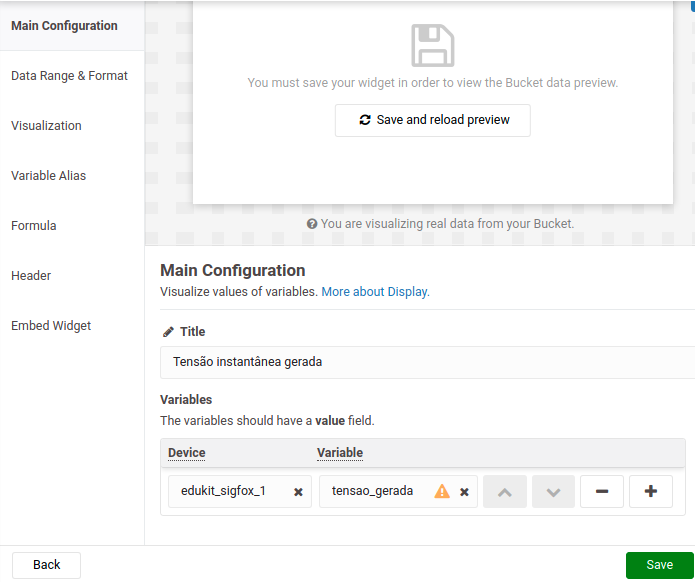Select the Main Configuration tab

click(x=72, y=26)
